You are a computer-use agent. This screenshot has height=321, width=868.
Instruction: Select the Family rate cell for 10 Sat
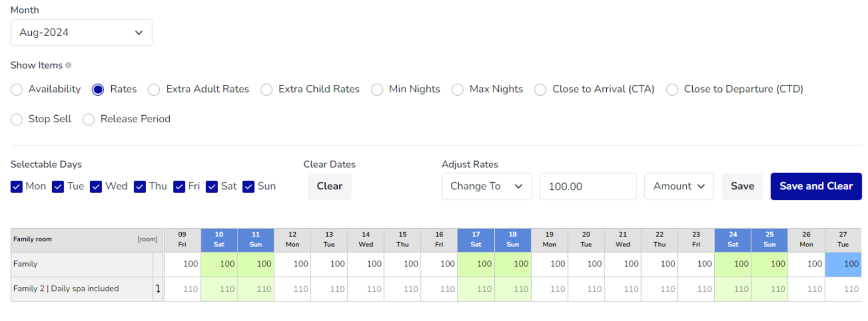pos(219,264)
